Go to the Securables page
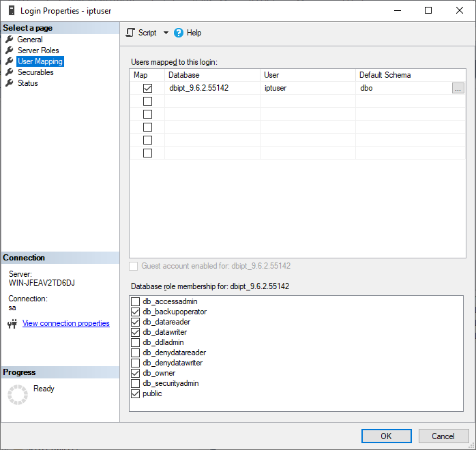 (35, 72)
